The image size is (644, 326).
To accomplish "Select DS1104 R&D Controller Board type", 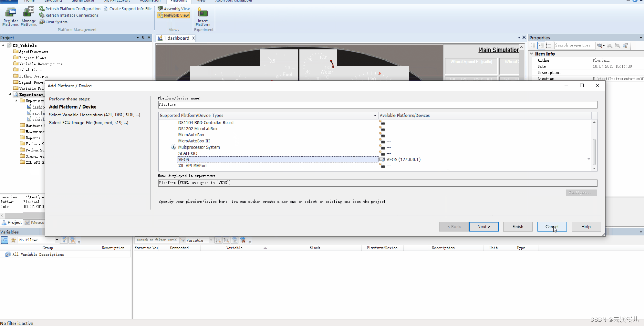I will (206, 123).
